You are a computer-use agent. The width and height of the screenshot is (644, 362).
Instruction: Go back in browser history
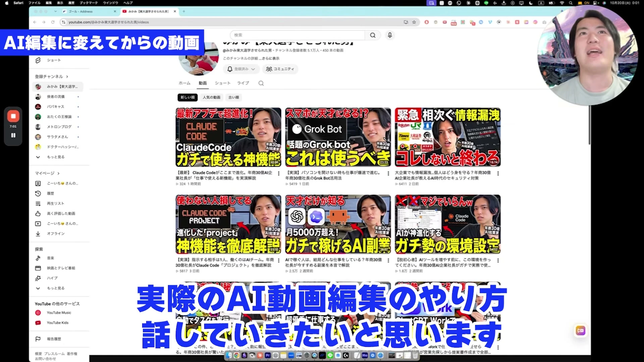point(35,22)
